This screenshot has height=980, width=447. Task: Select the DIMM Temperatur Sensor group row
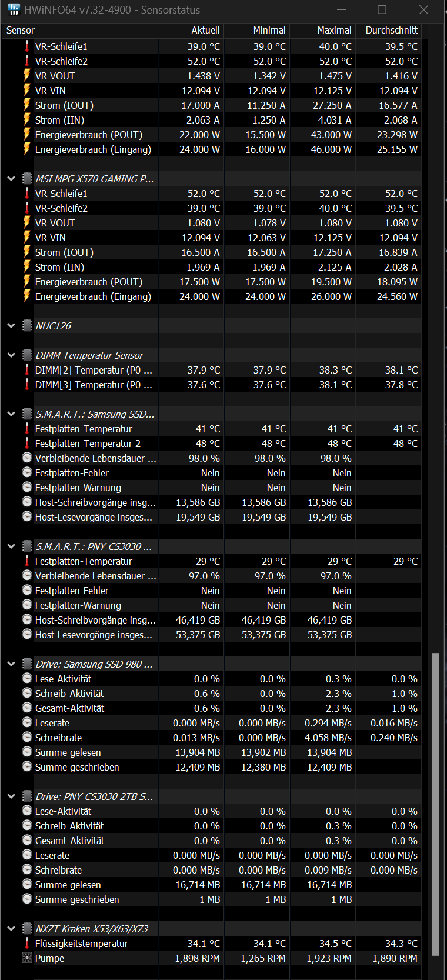(211, 355)
